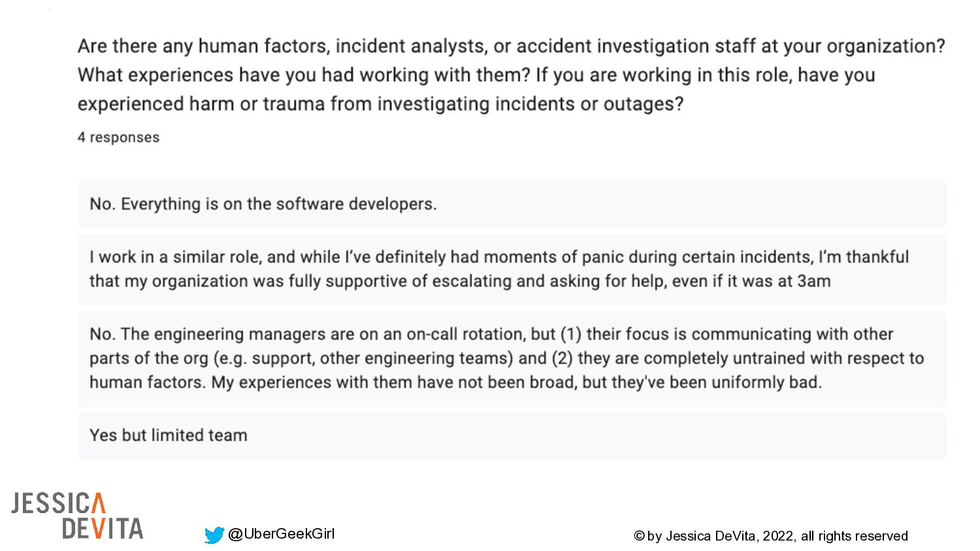Click the copyright notice by Jessica DeVita

tap(770, 536)
